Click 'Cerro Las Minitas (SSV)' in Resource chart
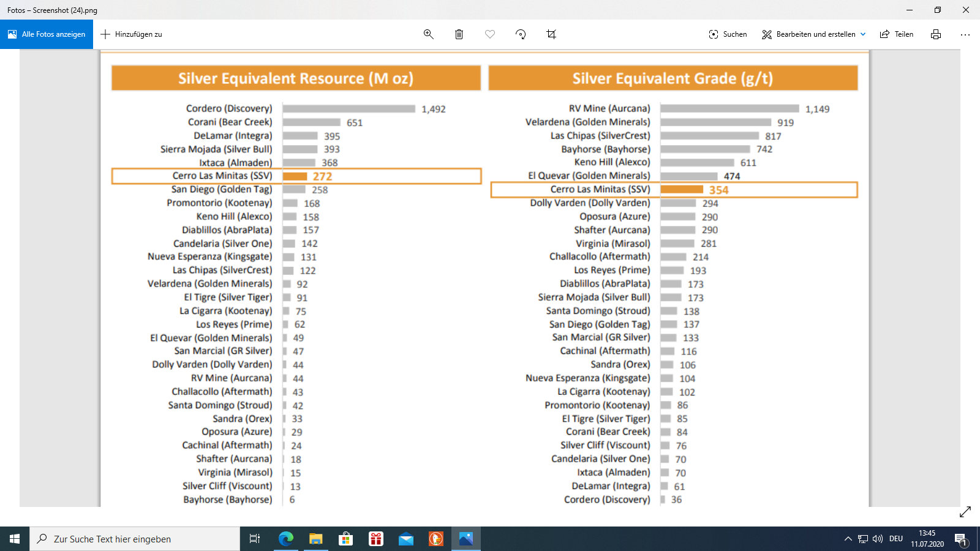This screenshot has width=980, height=551. 222,176
